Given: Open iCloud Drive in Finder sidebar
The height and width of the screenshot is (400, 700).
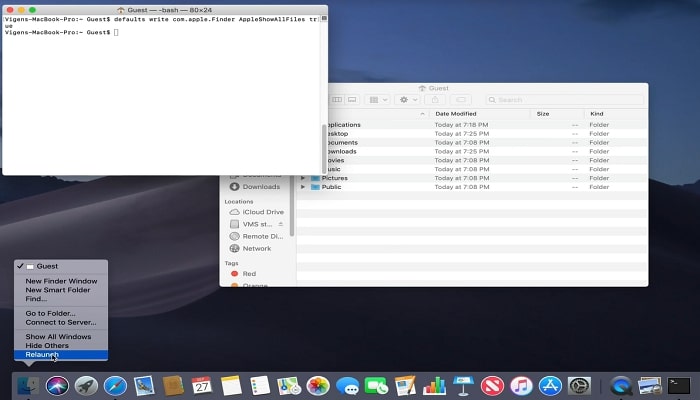Looking at the screenshot, I should point(263,212).
